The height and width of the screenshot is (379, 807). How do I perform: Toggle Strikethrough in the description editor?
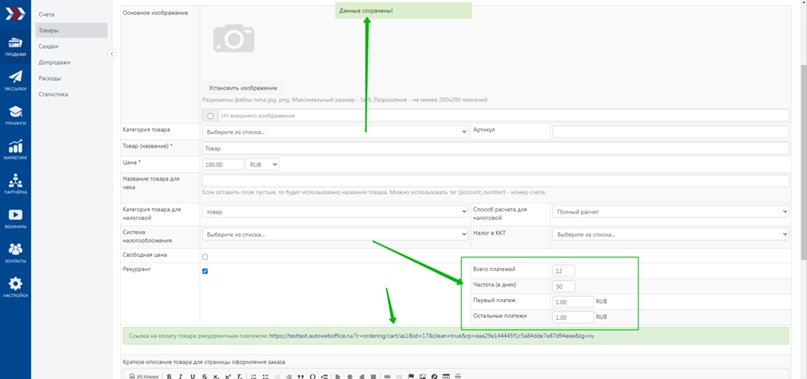tap(205, 376)
